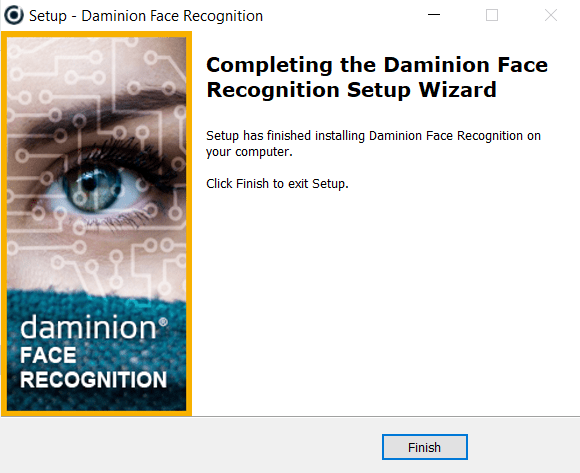Click the 'Setup has finished installing' paragraph
This screenshot has width=580, height=473.
click(373, 143)
